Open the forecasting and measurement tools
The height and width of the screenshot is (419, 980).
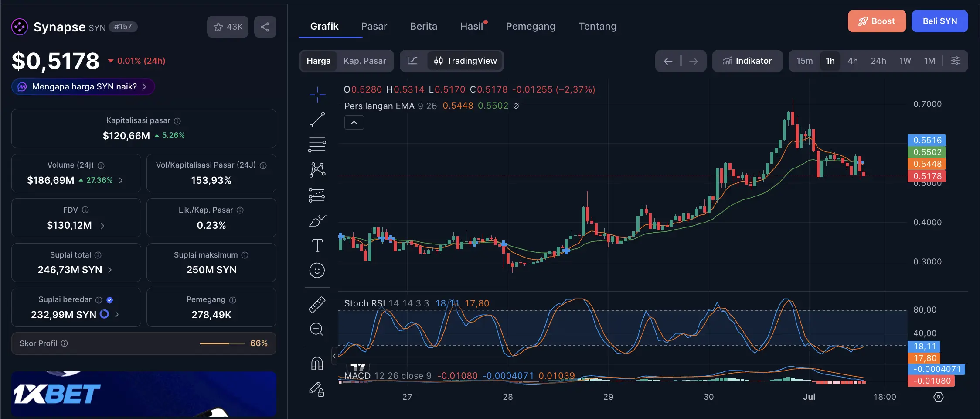pyautogui.click(x=317, y=195)
